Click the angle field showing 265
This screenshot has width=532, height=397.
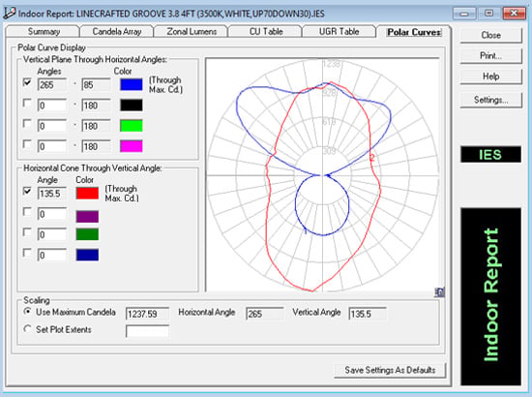52,84
